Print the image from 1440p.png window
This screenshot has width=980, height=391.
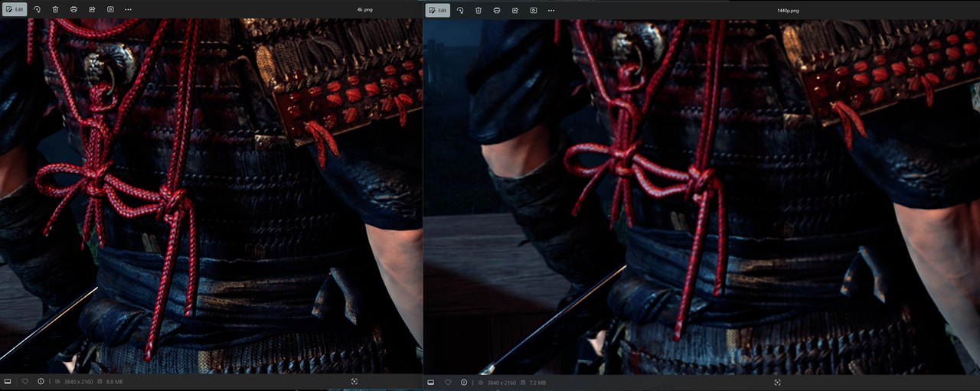tap(497, 10)
